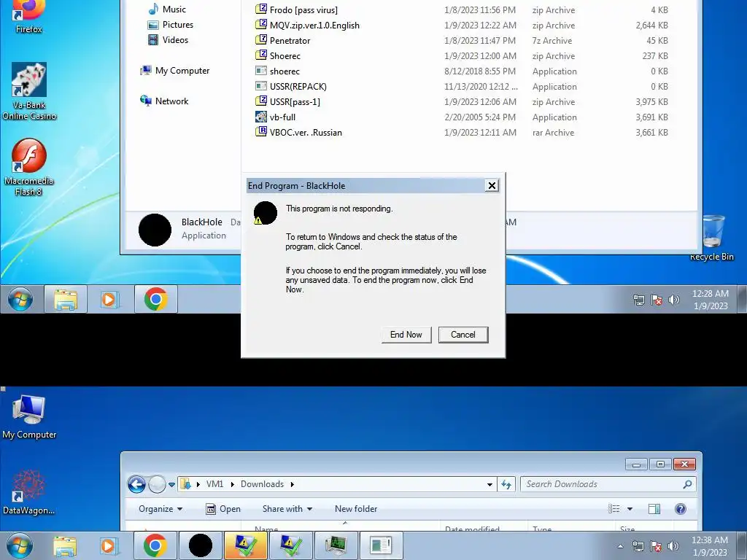Go back in the Downloads explorer window

[136, 484]
